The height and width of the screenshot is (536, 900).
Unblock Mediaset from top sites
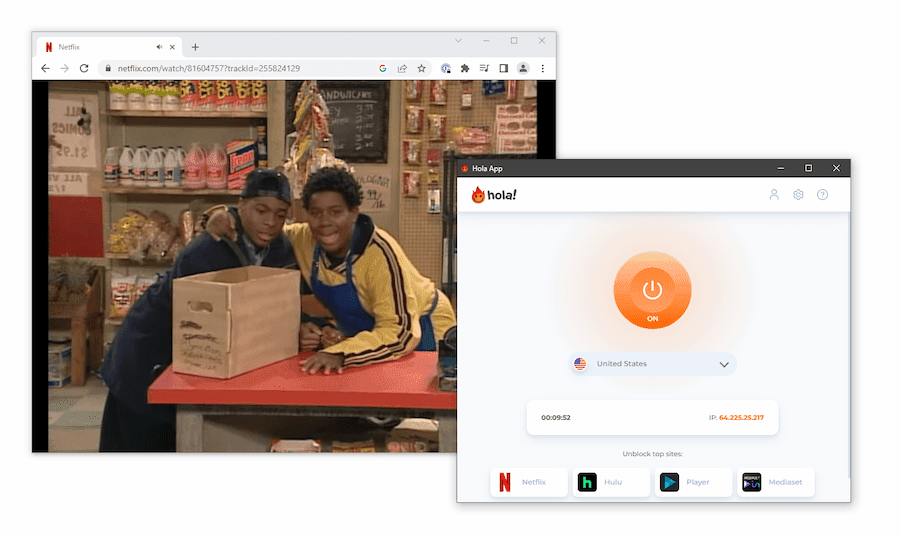[x=775, y=482]
